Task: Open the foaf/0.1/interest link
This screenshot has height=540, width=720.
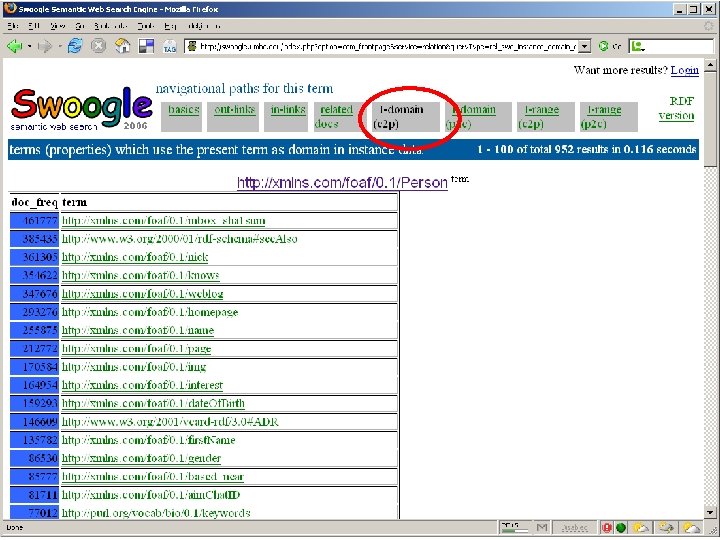Action: click(x=142, y=385)
